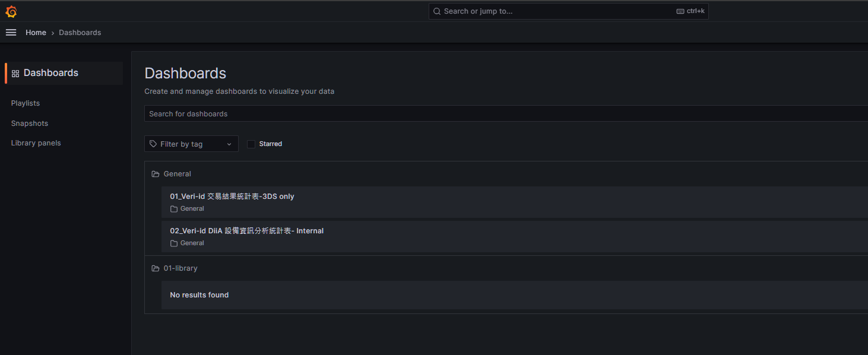Open the Filter by tag dropdown
This screenshot has height=355, width=868.
pos(191,144)
